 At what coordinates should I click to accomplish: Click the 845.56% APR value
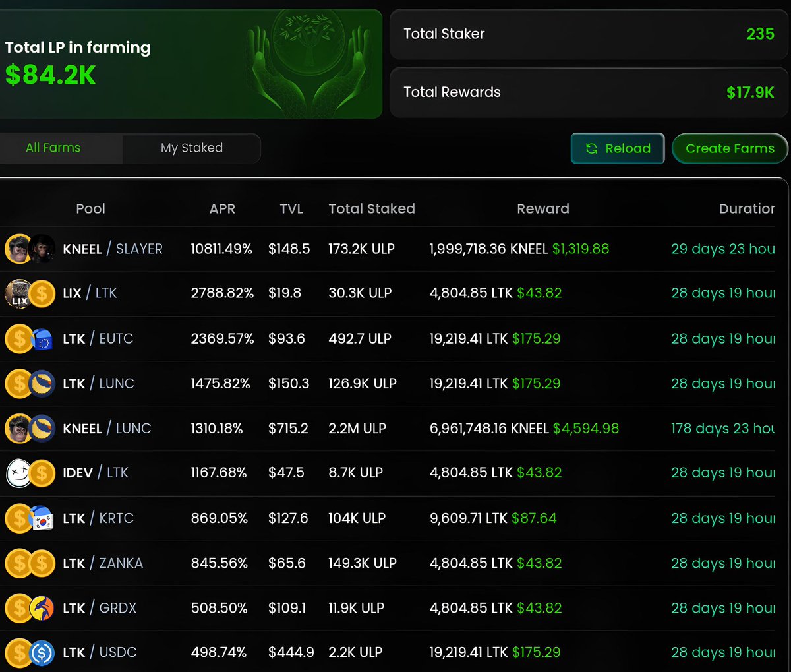(220, 563)
